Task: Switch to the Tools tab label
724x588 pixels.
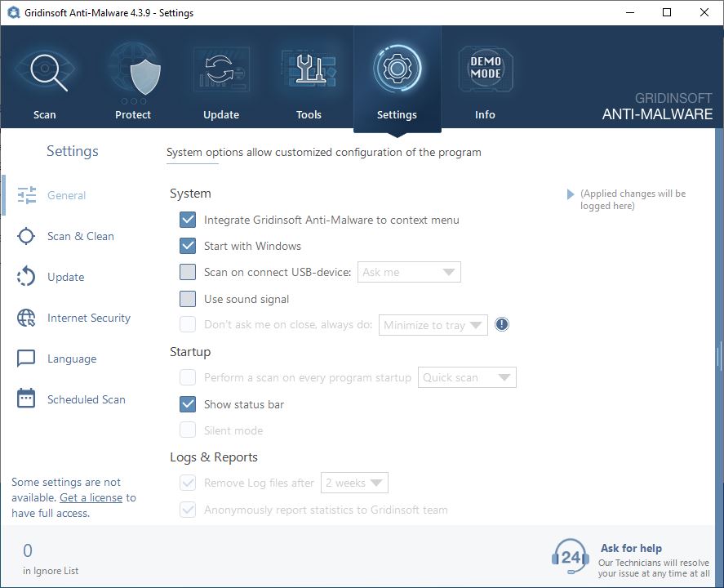Action: (309, 114)
